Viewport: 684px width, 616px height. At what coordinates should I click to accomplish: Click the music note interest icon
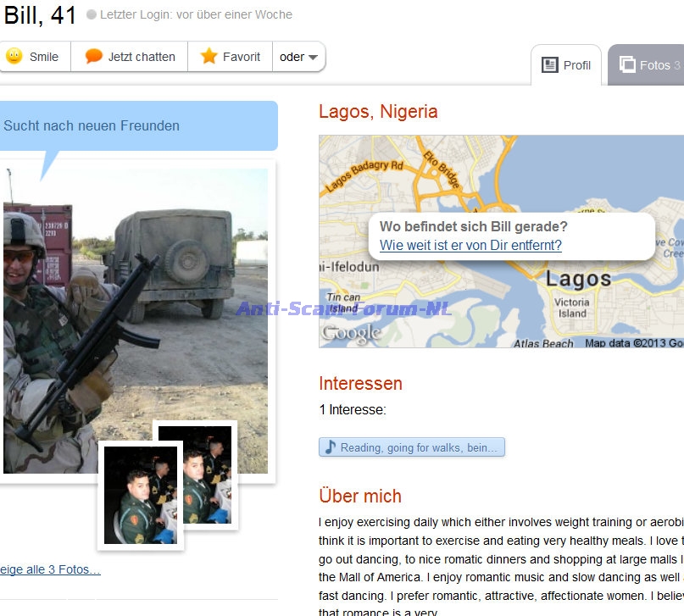tap(331, 447)
